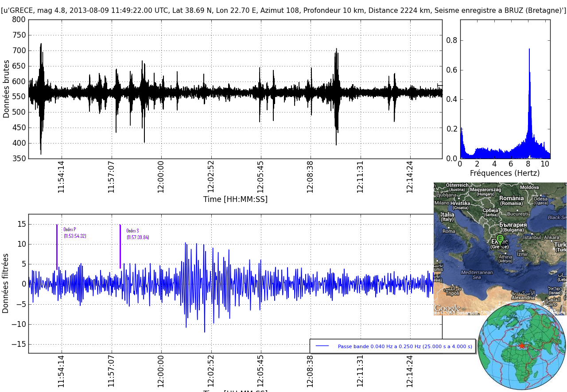
Task: Click the Fréquences (Hertz) axis label
Action: click(505, 173)
